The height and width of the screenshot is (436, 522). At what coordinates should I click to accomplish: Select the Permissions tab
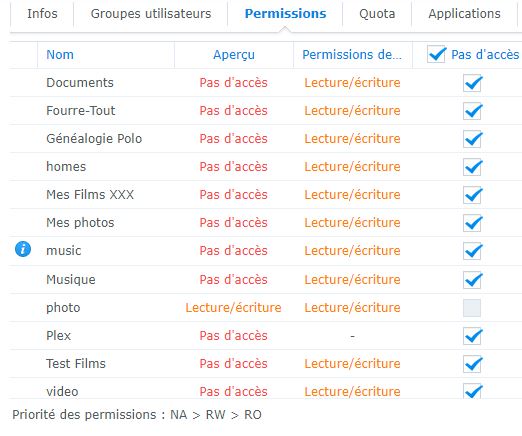pos(285,14)
